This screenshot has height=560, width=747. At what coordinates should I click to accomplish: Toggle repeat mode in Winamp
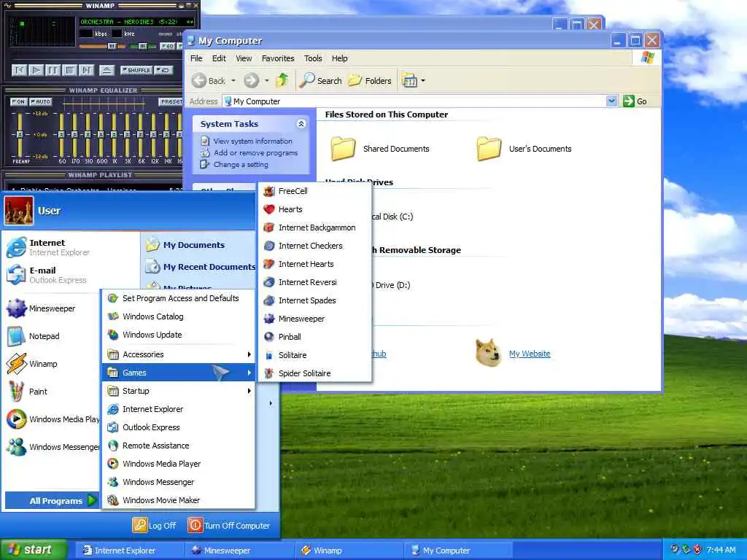pos(164,70)
